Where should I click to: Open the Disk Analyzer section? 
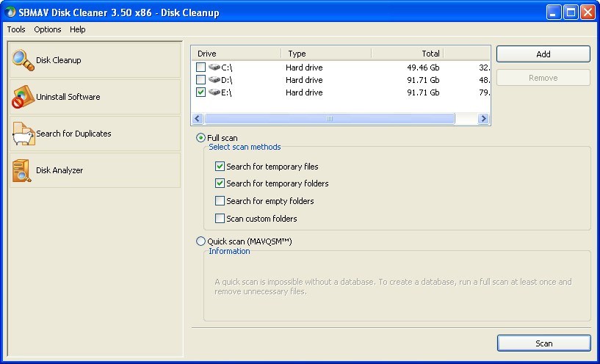tap(95, 170)
